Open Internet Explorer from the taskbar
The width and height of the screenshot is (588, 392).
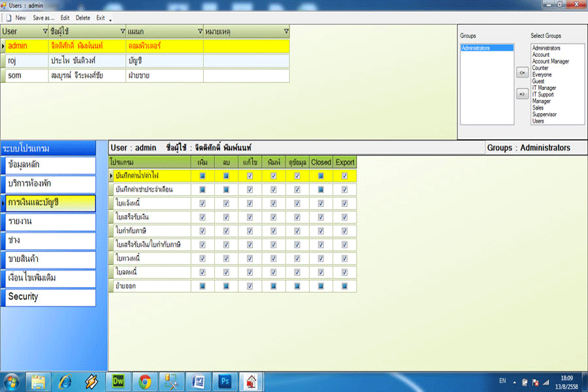(x=65, y=380)
